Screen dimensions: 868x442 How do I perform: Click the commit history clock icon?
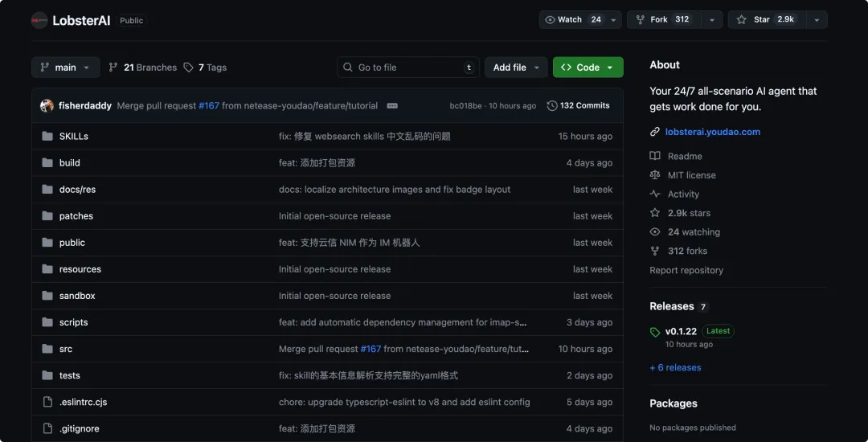coord(552,105)
